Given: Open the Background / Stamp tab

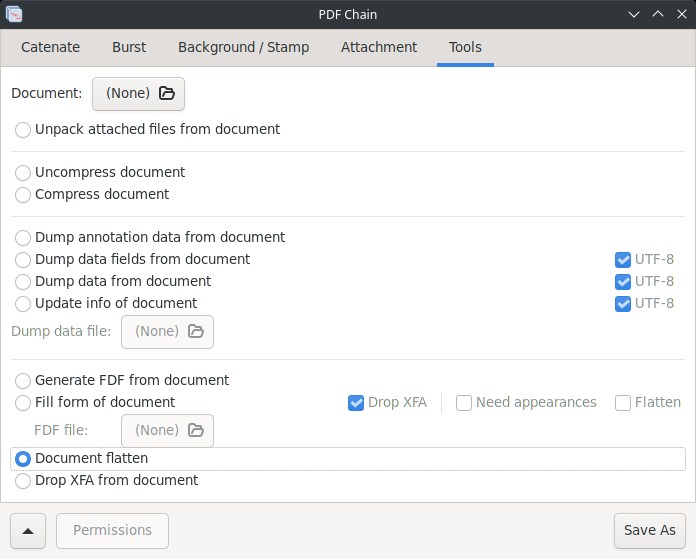Looking at the screenshot, I should click(244, 47).
